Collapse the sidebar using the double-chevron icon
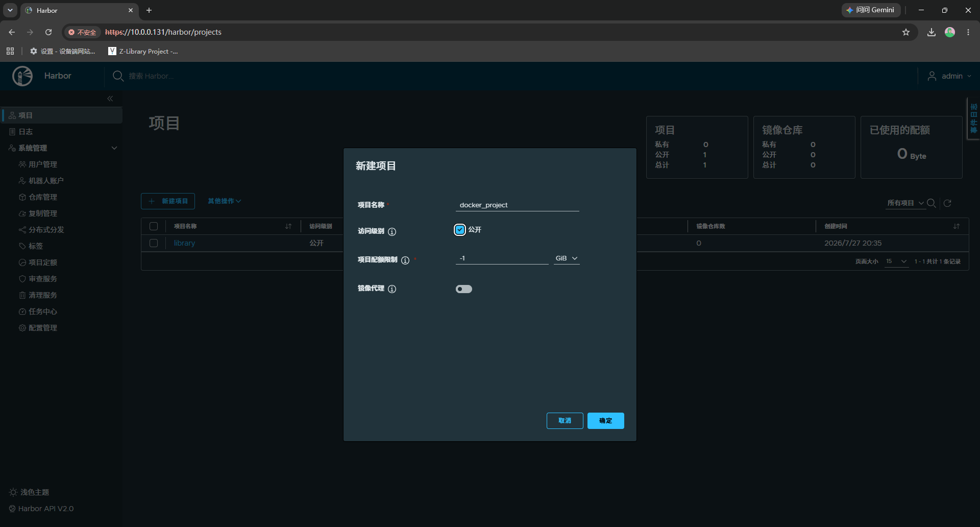 click(110, 99)
